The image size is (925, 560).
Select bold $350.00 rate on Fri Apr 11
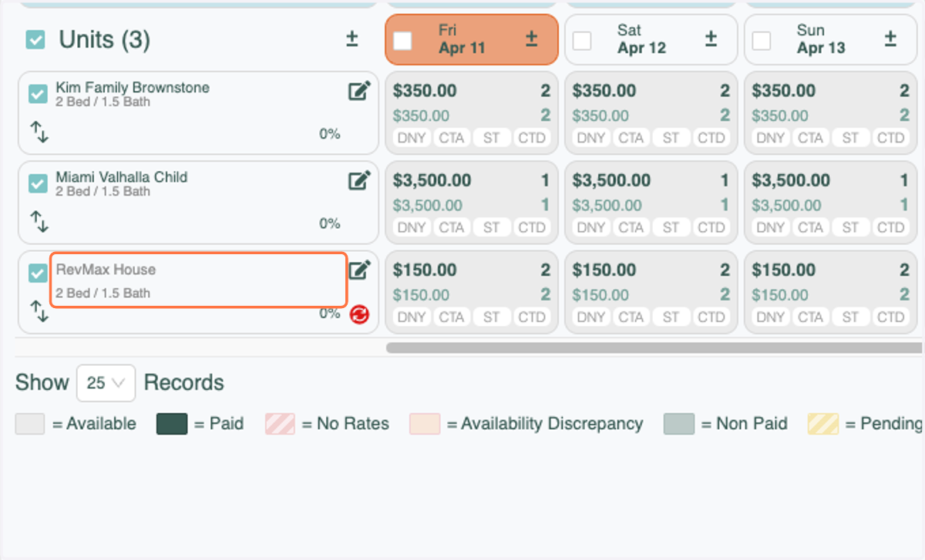pyautogui.click(x=425, y=91)
